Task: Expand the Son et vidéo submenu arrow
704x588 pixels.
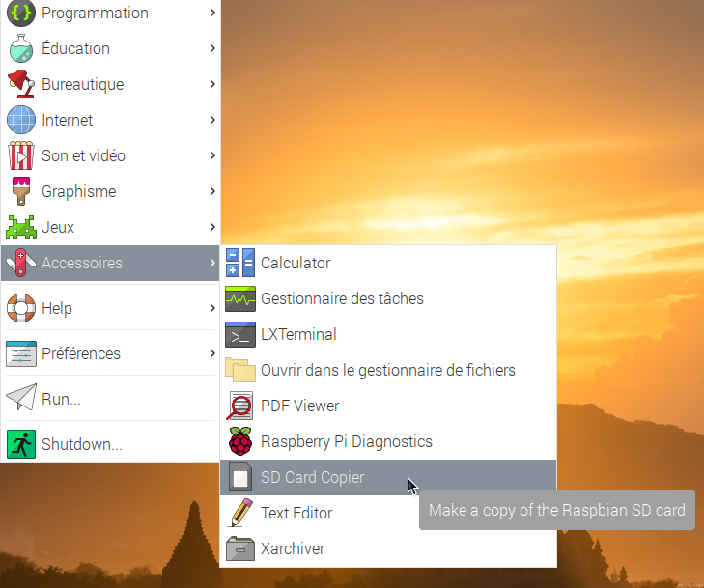Action: click(x=212, y=155)
